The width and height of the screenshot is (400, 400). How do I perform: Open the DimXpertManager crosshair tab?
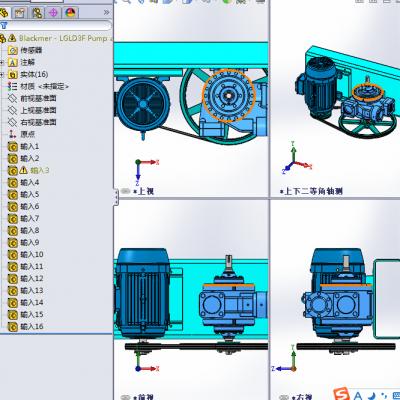coord(53,13)
